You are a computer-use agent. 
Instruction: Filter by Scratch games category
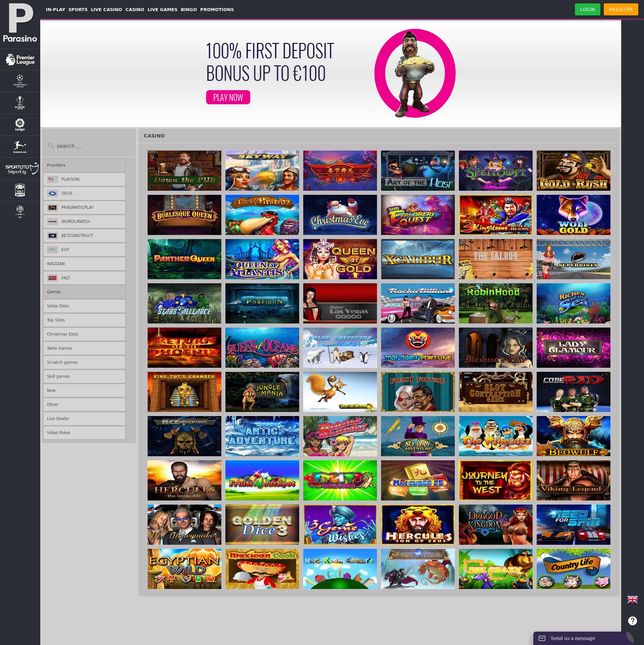click(x=84, y=362)
